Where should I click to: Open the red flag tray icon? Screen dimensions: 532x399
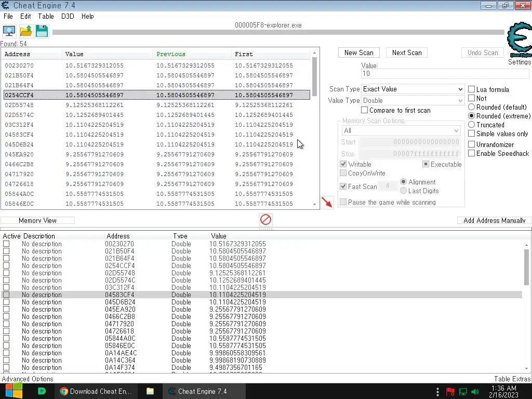pyautogui.click(x=450, y=392)
